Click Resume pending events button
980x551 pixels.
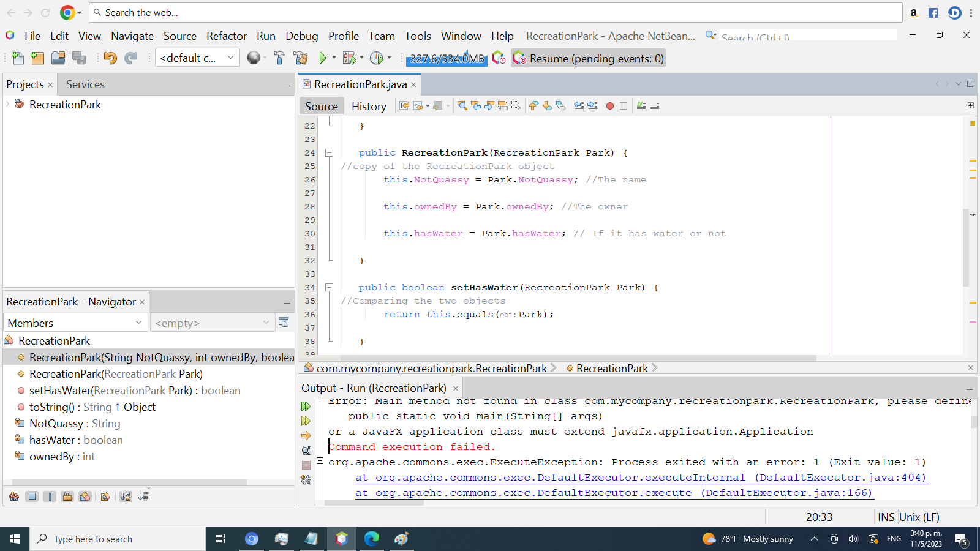pos(588,58)
